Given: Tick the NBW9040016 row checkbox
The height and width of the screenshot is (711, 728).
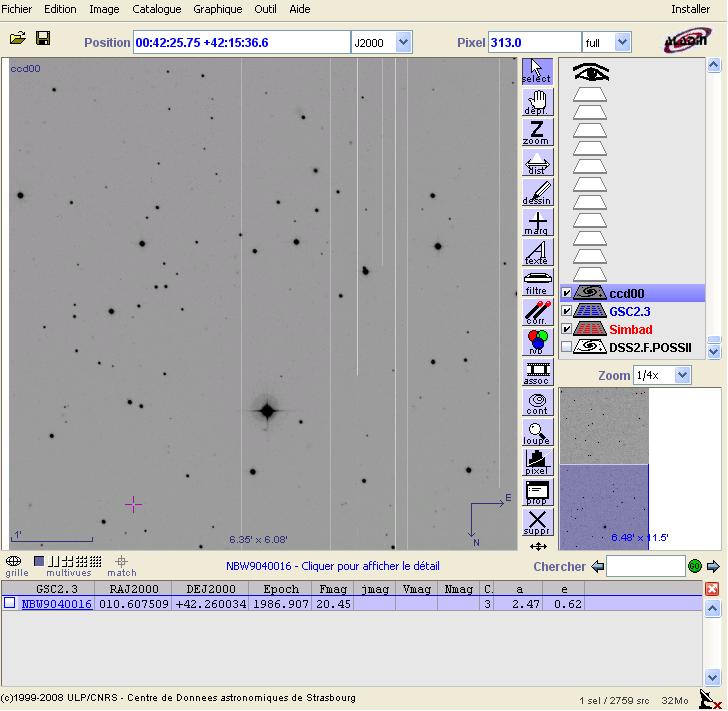Looking at the screenshot, I should point(10,603).
